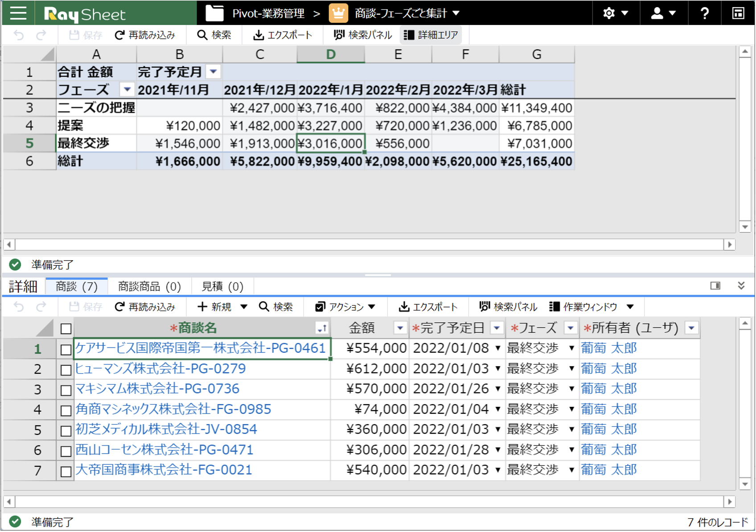756x532 pixels.
Task: Check the row for 西山コーセン株式会社-PG-0471
Action: (x=66, y=451)
